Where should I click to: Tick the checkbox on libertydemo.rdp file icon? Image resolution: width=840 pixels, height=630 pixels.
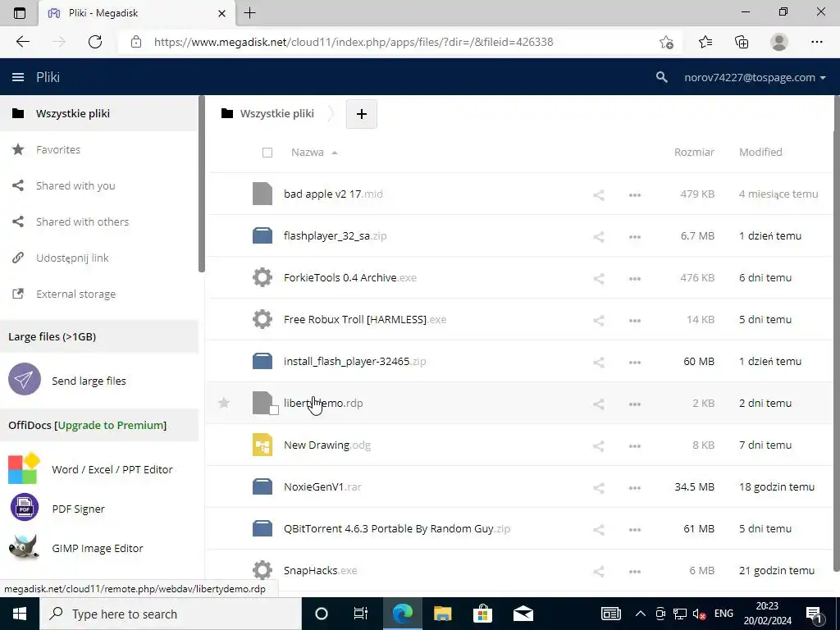(274, 411)
